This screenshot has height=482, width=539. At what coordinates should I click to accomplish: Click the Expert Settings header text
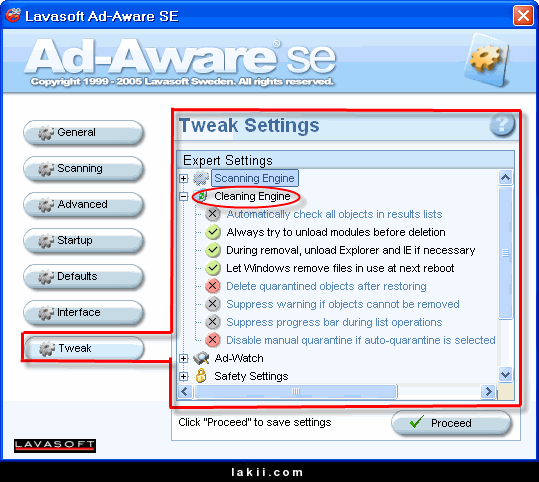pyautogui.click(x=228, y=160)
